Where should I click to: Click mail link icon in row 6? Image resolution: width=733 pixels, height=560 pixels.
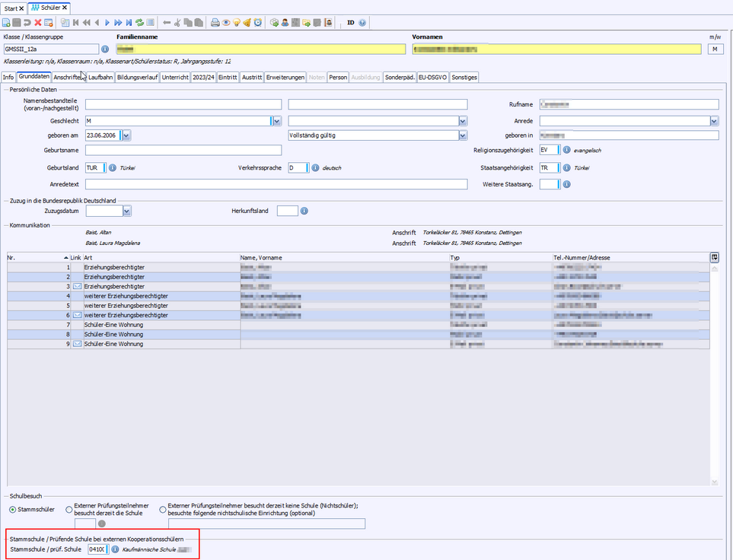77,316
